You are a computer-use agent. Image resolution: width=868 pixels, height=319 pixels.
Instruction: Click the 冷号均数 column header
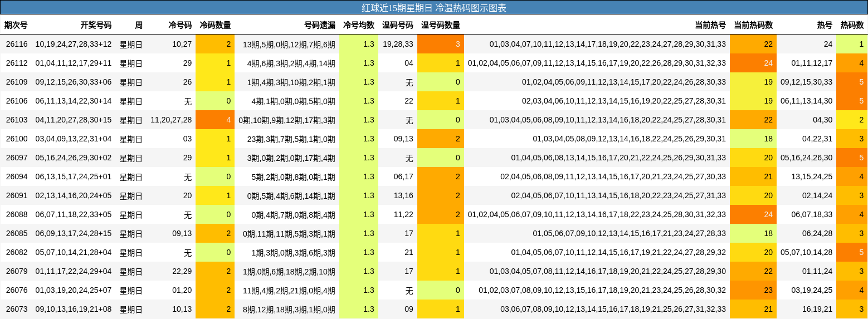tap(359, 25)
